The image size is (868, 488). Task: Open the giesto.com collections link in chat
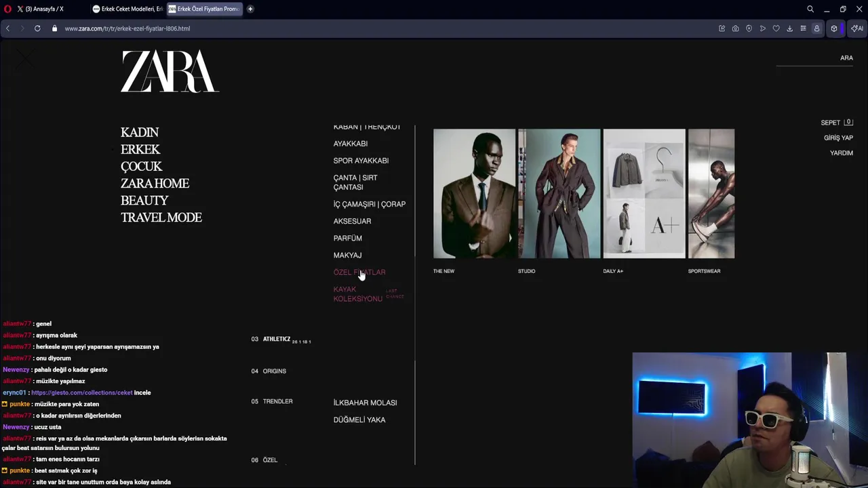(81, 392)
